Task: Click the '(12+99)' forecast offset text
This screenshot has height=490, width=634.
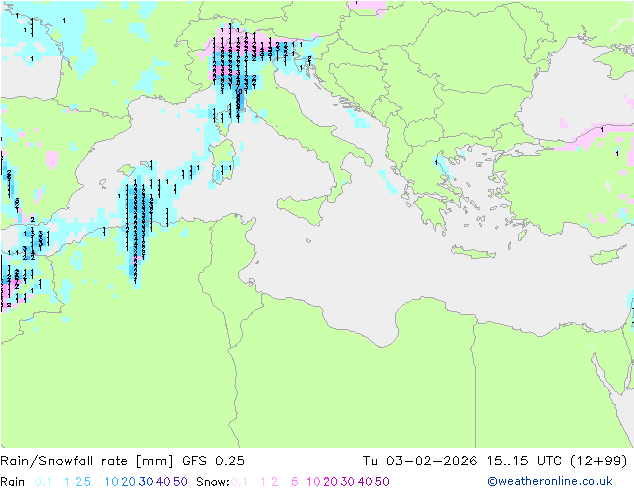Action: coord(599,461)
